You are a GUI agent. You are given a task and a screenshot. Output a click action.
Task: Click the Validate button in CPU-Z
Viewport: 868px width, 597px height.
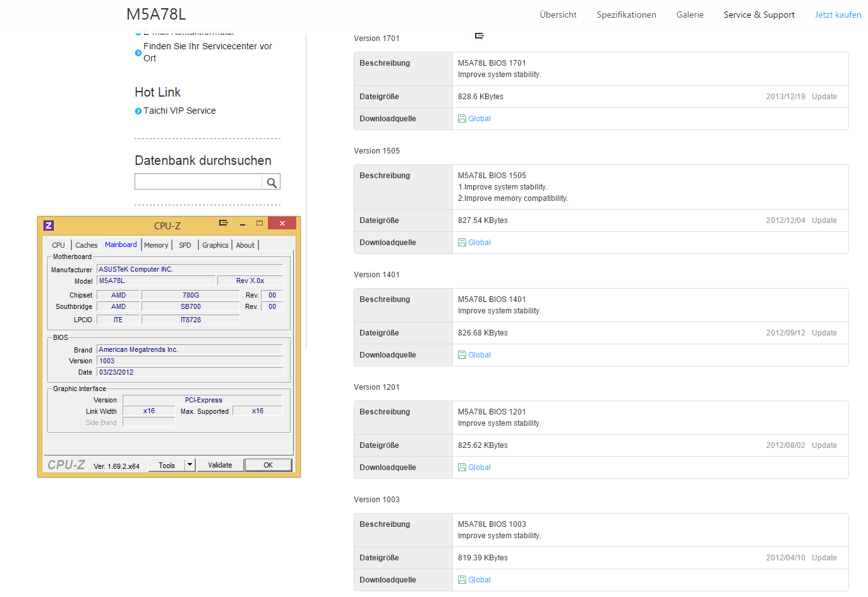[x=220, y=465]
